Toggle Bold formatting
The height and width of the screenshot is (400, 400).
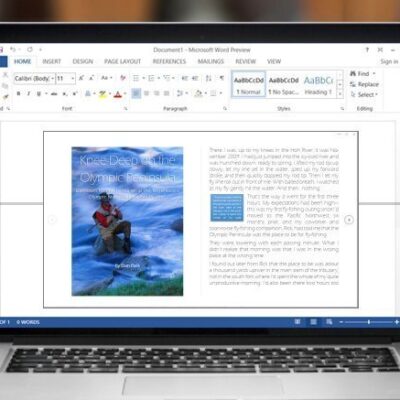[x=19, y=94]
